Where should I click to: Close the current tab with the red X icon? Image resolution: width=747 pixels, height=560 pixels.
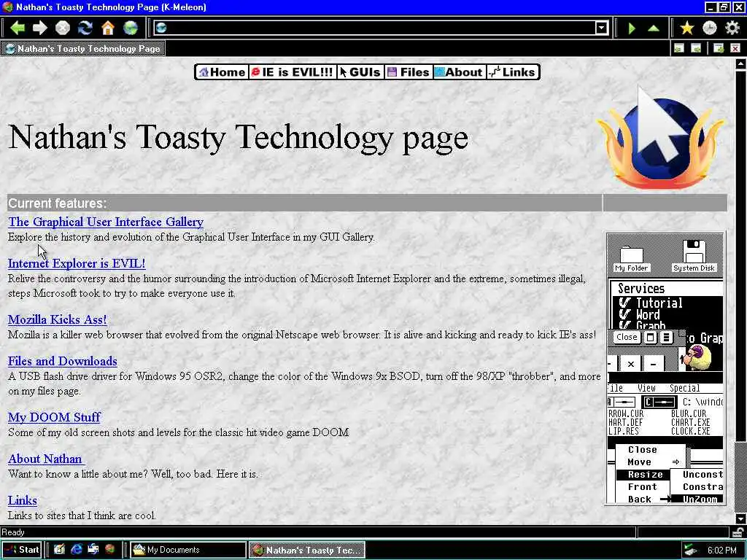[735, 48]
